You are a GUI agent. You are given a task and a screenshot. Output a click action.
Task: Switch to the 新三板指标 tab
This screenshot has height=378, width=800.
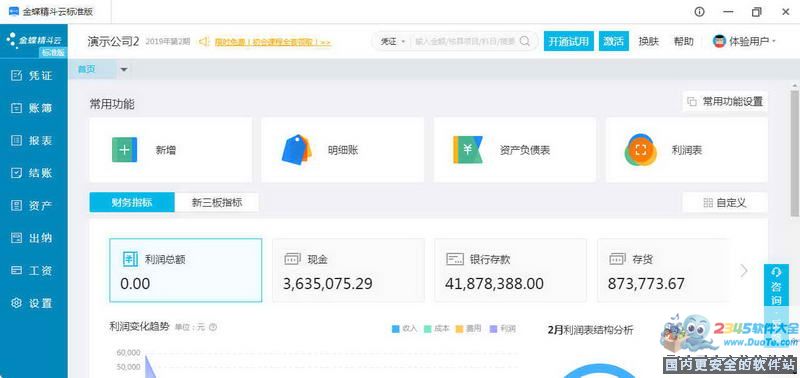(217, 203)
